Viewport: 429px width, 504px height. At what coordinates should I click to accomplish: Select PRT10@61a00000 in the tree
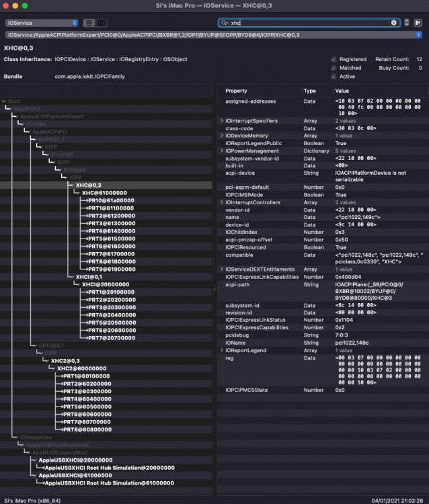pos(111,200)
